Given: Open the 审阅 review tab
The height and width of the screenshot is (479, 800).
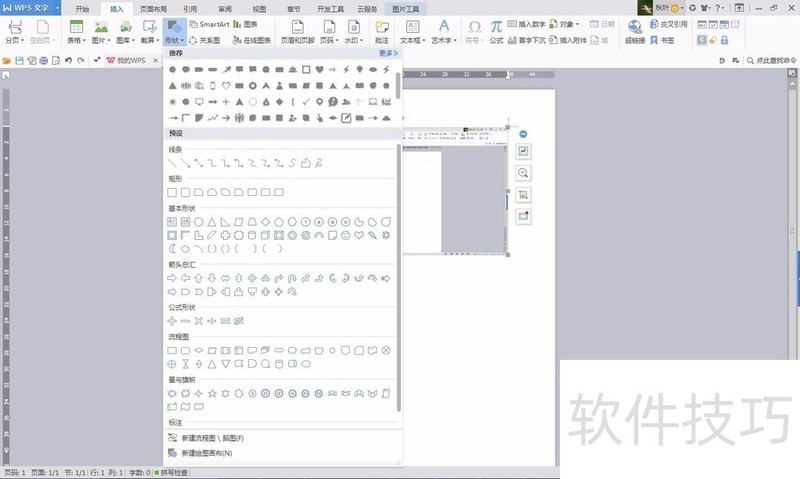Looking at the screenshot, I should pos(224,9).
